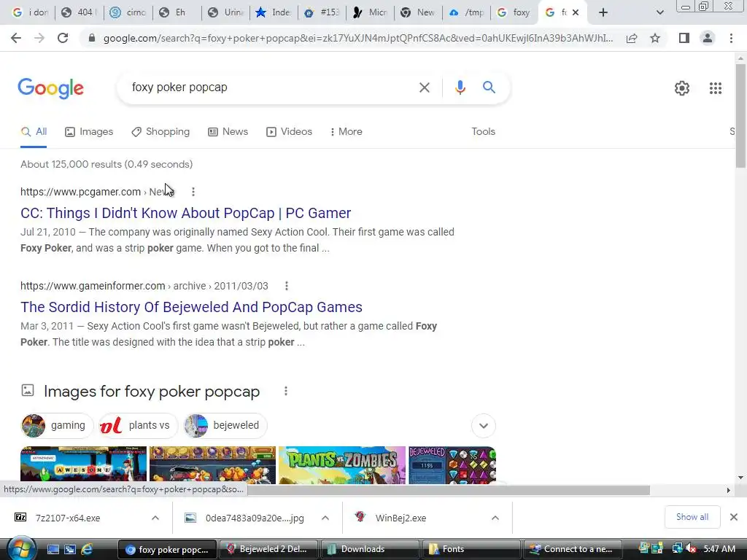Clear the search box with the X icon
747x560 pixels.
424,87
